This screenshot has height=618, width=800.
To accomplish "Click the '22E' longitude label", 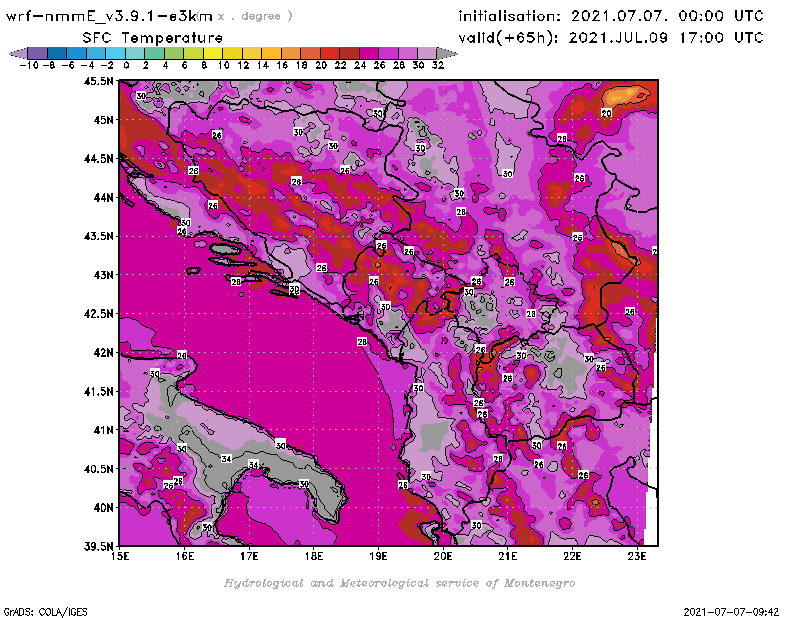I will (x=572, y=556).
